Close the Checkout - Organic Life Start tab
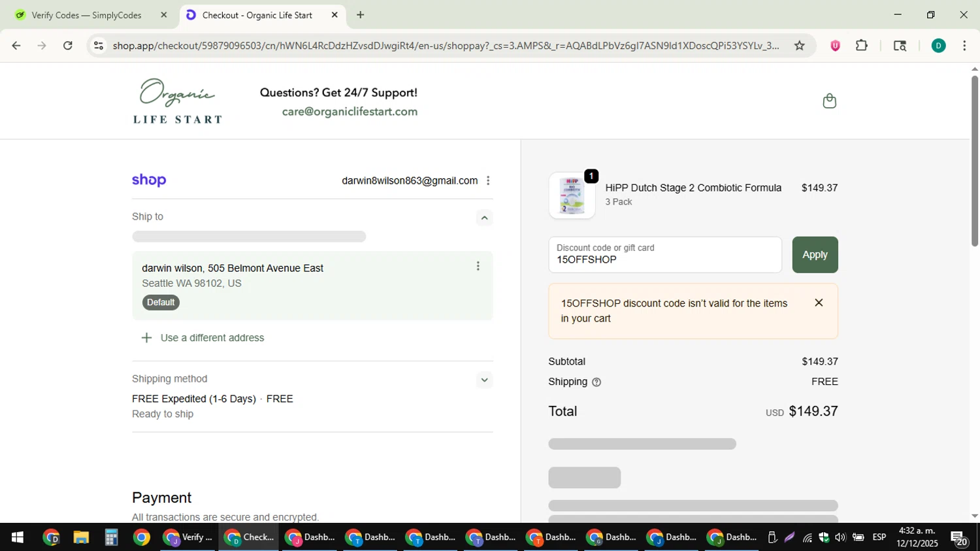The width and height of the screenshot is (980, 551). [335, 15]
